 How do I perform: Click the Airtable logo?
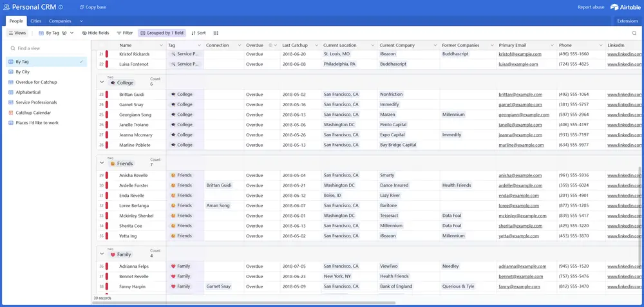coord(625,7)
